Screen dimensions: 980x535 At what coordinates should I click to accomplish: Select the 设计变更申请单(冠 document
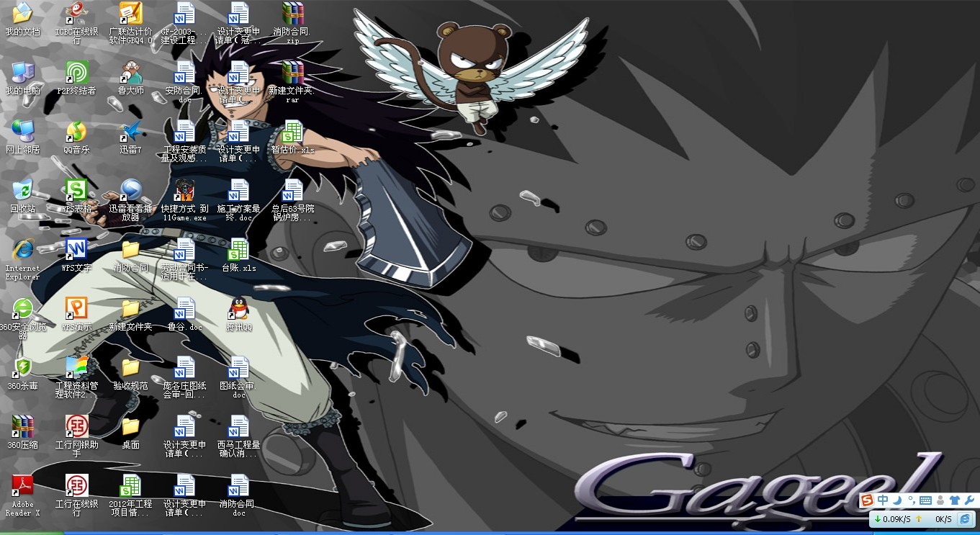pyautogui.click(x=238, y=24)
